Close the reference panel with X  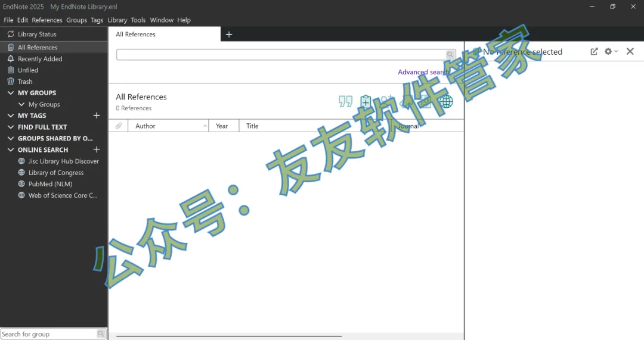[630, 51]
